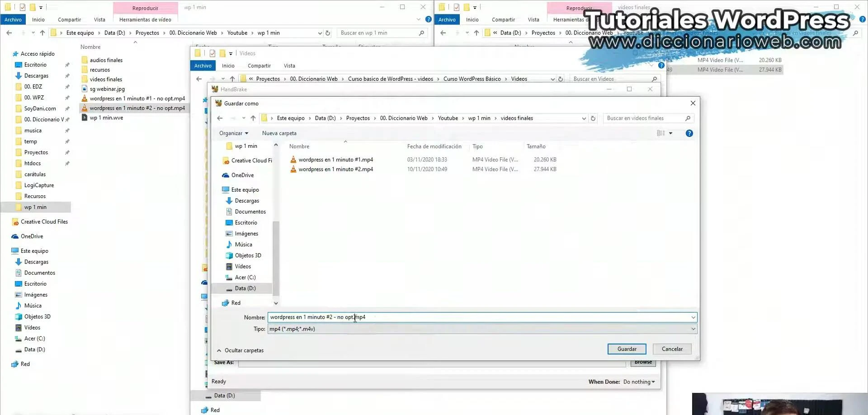Open When Done Do nothing dropdown
Screen dimensions: 868x415
[639, 382]
